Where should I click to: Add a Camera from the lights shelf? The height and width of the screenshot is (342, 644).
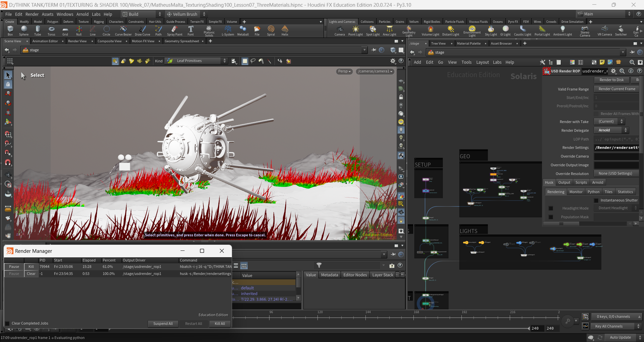[x=340, y=31]
